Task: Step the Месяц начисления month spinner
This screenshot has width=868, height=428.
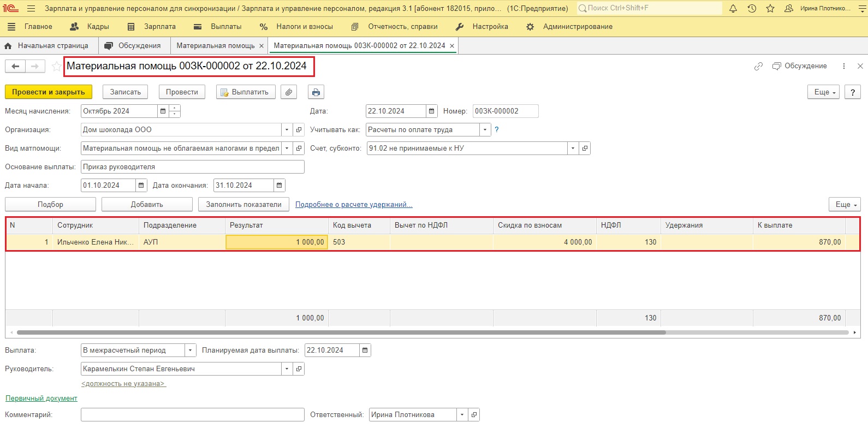Action: coord(175,111)
